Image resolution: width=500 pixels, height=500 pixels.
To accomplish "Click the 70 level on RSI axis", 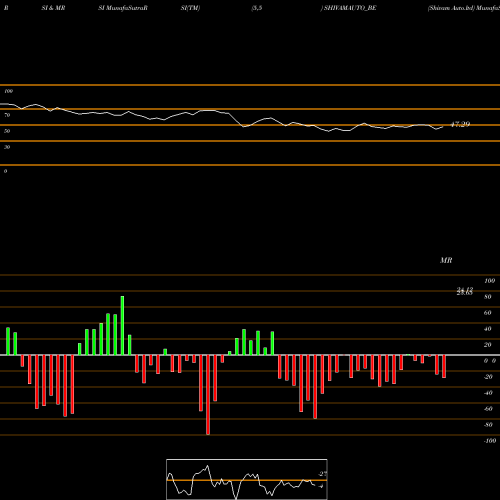I will point(7,115).
